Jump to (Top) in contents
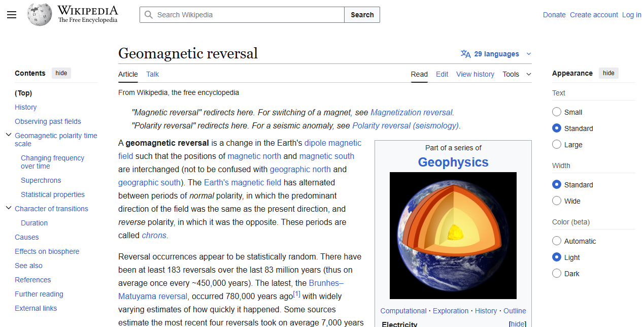Screen dimensions: 644x327 pyautogui.click(x=23, y=93)
